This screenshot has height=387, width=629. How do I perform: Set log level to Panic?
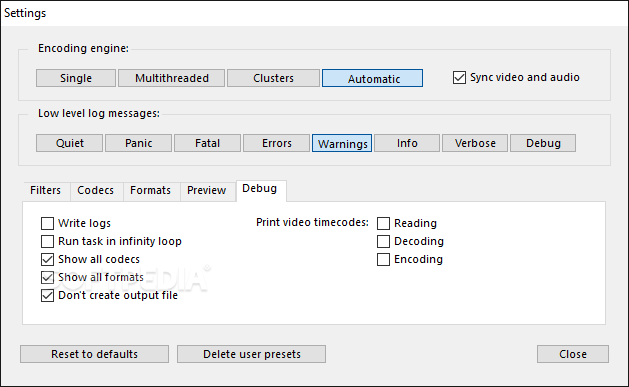coord(138,143)
